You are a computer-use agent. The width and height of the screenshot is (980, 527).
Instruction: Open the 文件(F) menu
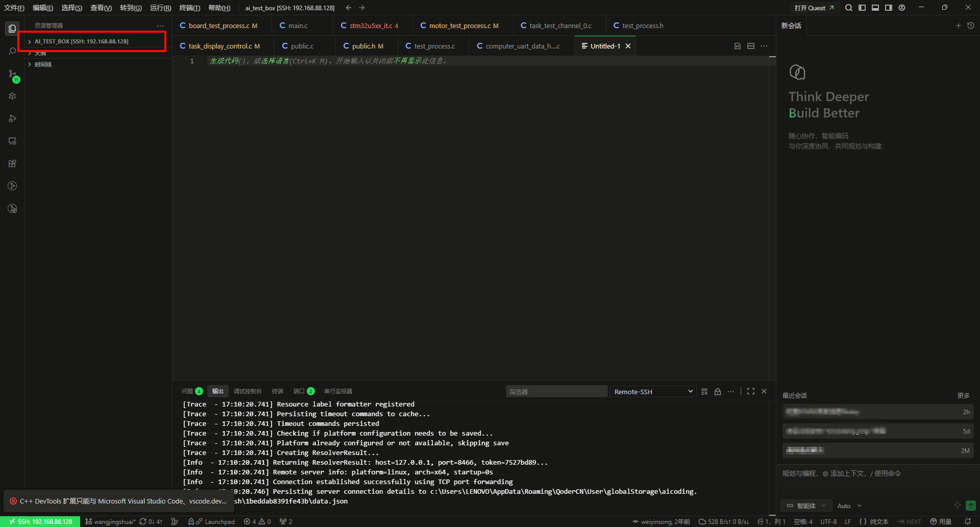[x=14, y=8]
